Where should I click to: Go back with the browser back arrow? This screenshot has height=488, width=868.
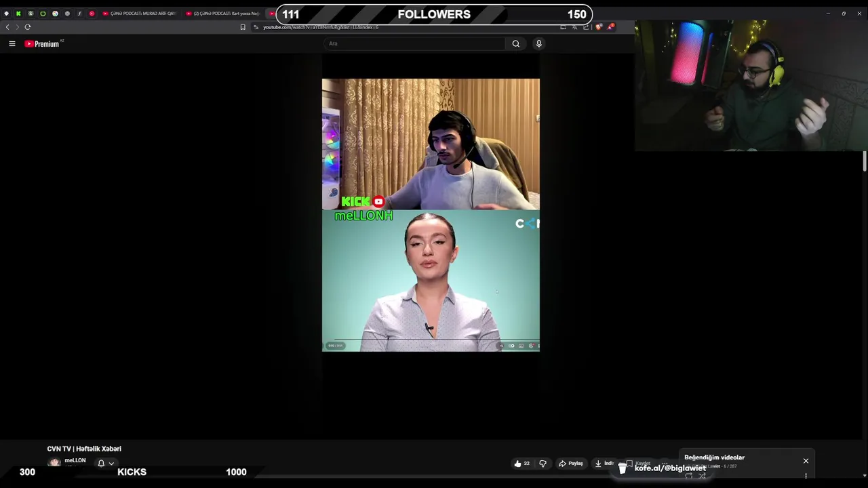[x=7, y=27]
